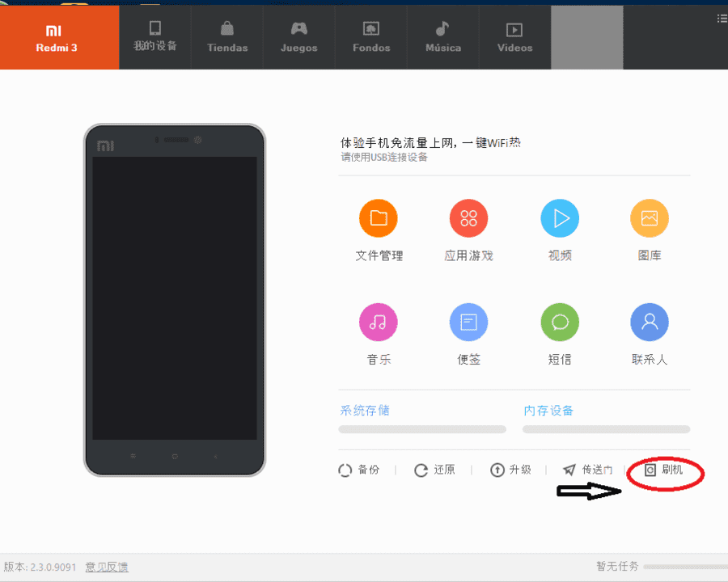This screenshot has height=582, width=728.
Task: Open the 视频 video play icon
Action: [560, 218]
